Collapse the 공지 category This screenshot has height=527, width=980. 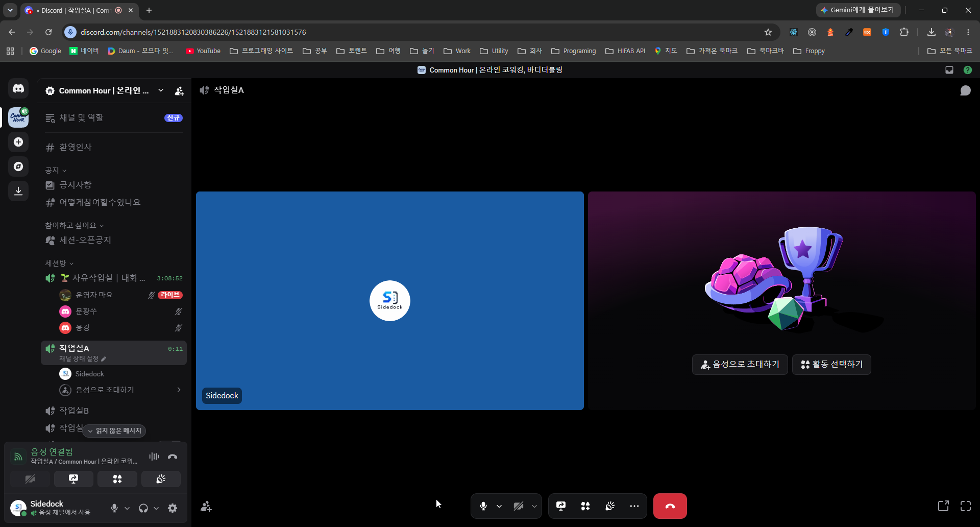[56, 170]
